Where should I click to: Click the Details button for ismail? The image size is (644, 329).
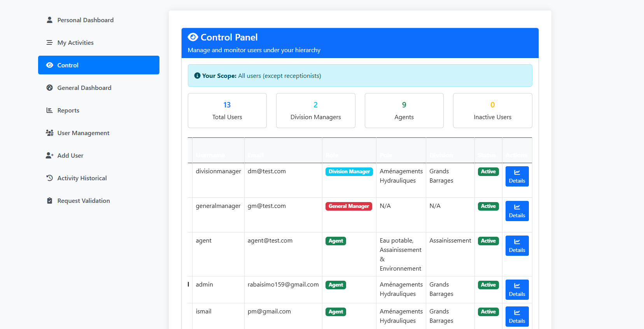517,317
